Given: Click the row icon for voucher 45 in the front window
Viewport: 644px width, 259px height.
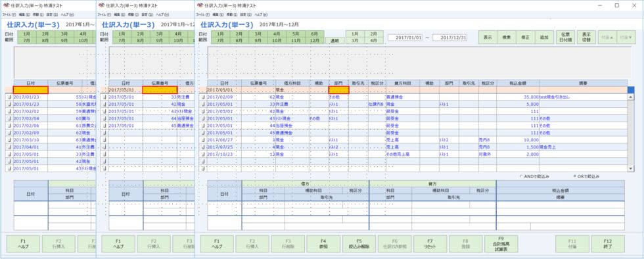Looking at the screenshot, I should pos(203,133).
